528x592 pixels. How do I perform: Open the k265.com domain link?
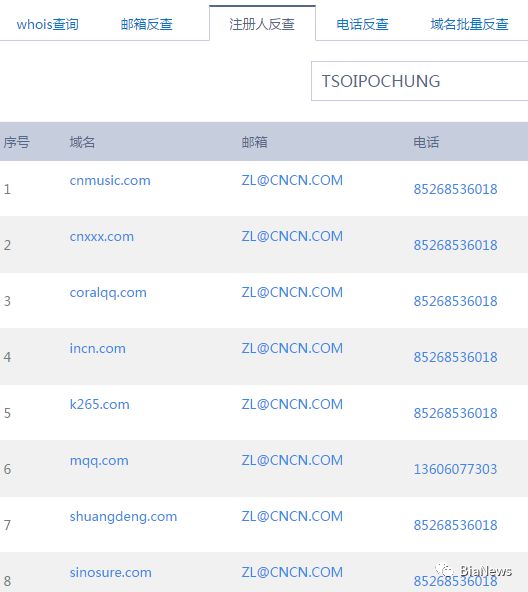(x=99, y=404)
